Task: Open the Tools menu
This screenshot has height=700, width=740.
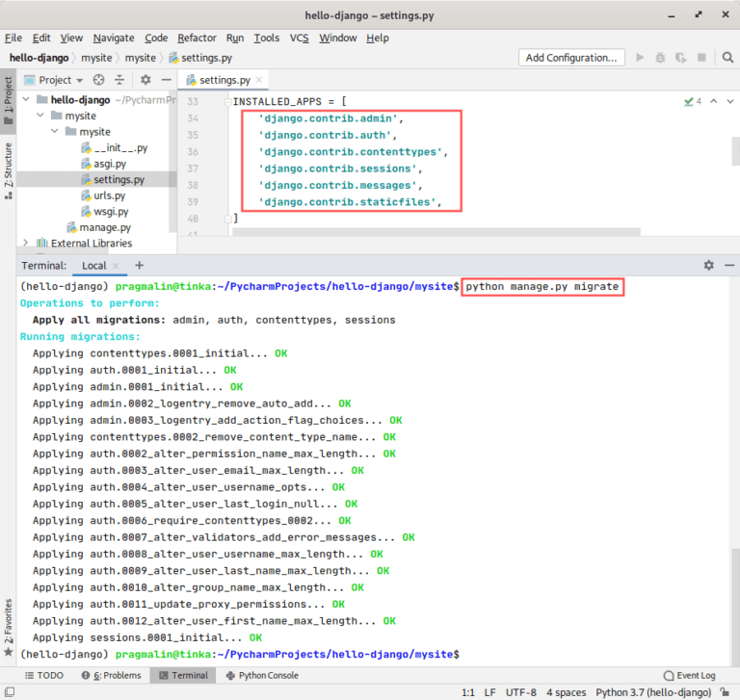Action: (267, 38)
